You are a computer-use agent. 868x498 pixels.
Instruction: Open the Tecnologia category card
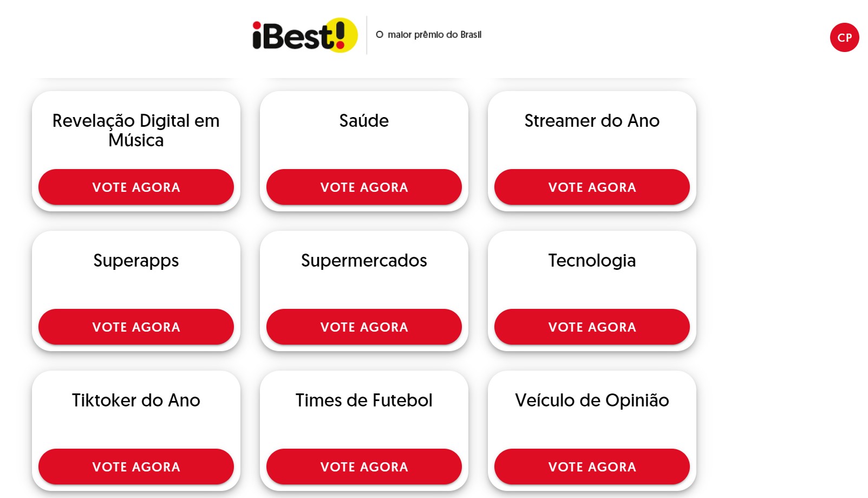[592, 261]
